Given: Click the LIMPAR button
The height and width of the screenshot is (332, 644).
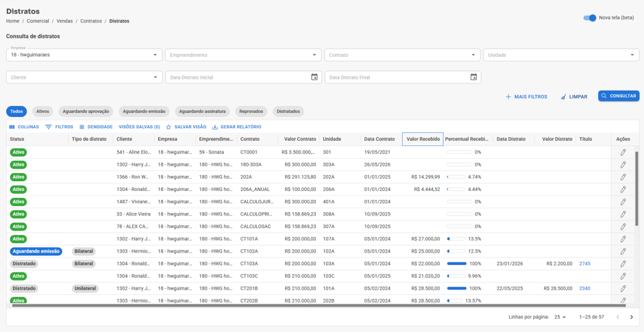Looking at the screenshot, I should point(573,97).
